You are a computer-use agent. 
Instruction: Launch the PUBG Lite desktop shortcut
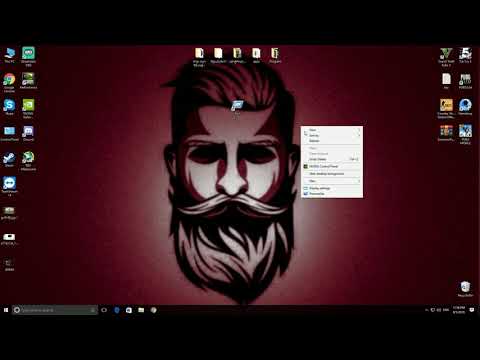coord(465,81)
